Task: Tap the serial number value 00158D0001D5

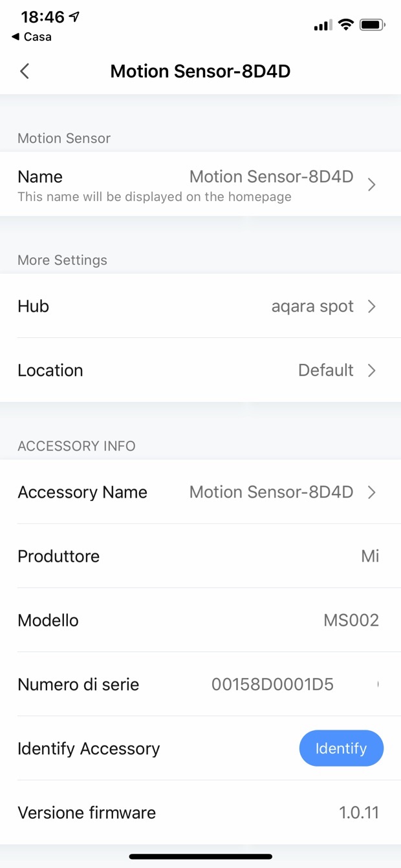Action: (x=272, y=684)
